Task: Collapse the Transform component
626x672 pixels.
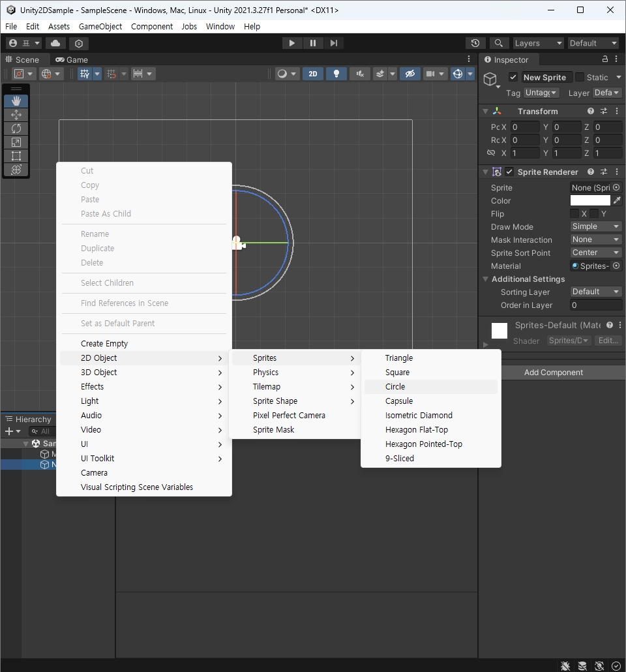Action: coord(485,112)
